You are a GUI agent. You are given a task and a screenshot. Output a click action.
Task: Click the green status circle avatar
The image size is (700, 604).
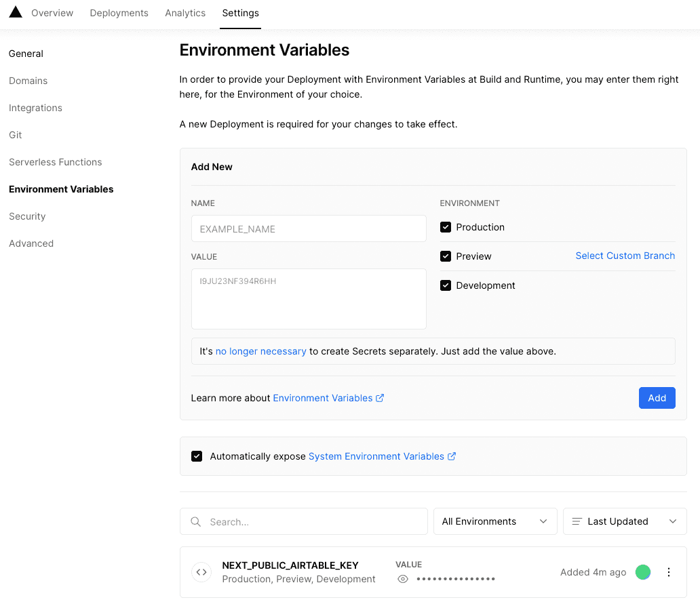643,572
